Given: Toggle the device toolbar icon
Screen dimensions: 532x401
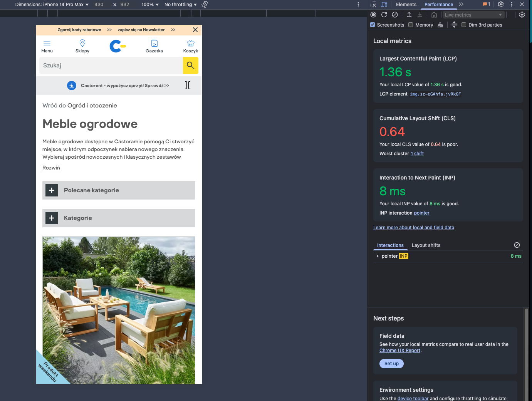Looking at the screenshot, I should pos(384,4).
